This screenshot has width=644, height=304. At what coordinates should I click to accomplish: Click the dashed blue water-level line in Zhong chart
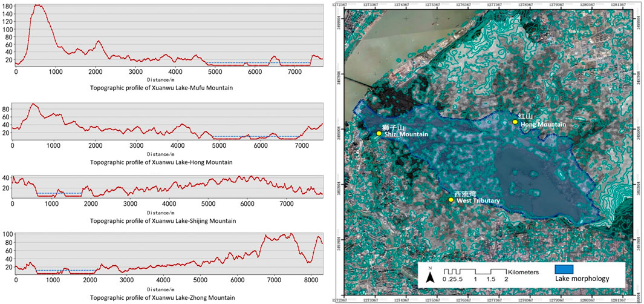pyautogui.click(x=67, y=270)
